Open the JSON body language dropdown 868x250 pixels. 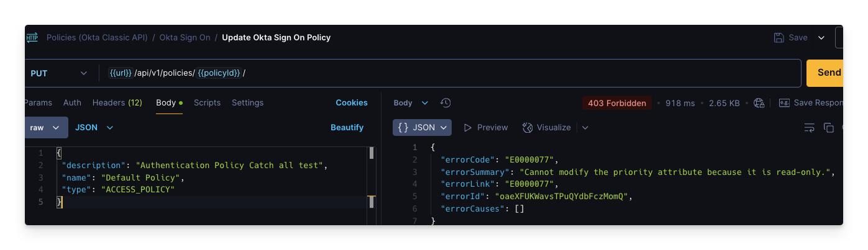[x=94, y=127]
